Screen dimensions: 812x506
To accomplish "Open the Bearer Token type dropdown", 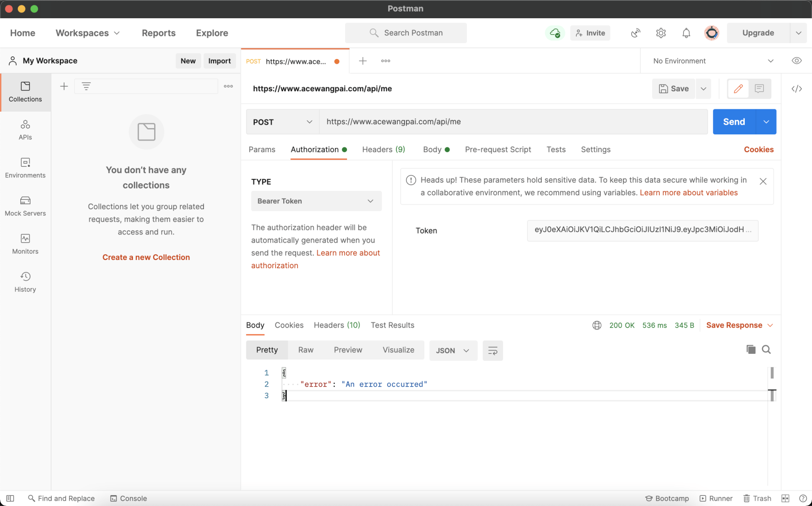I will click(316, 201).
